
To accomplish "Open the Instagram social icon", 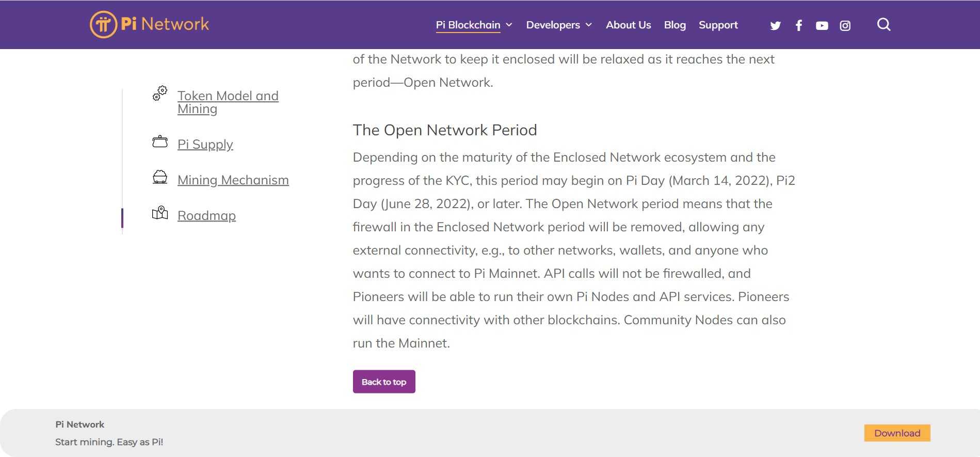I will (x=845, y=25).
